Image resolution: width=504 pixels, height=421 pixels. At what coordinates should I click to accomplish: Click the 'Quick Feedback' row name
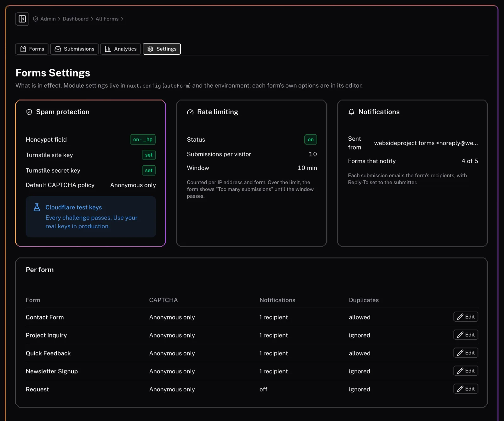click(x=48, y=353)
